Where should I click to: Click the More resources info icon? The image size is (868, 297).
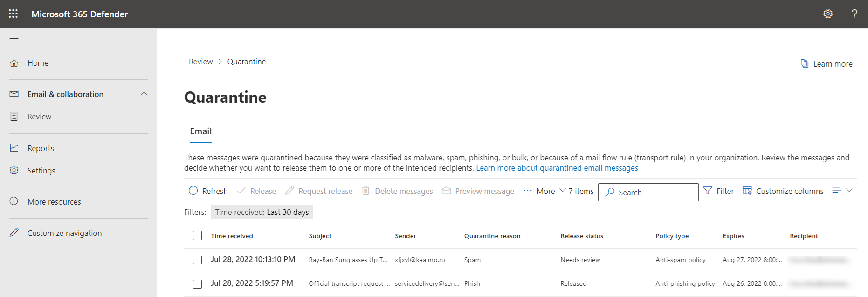pos(14,201)
